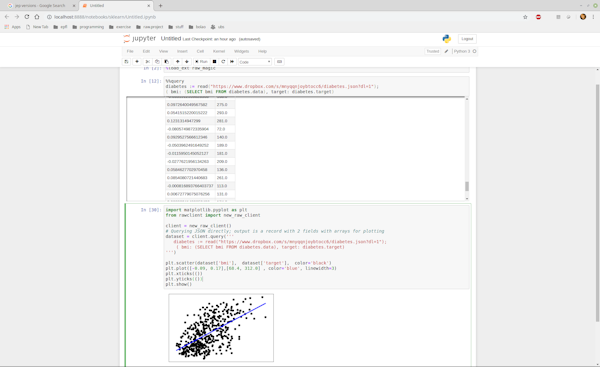Viewport: 600px width, 367px height.
Task: Open the exercise bookmarks folder
Action: (120, 27)
